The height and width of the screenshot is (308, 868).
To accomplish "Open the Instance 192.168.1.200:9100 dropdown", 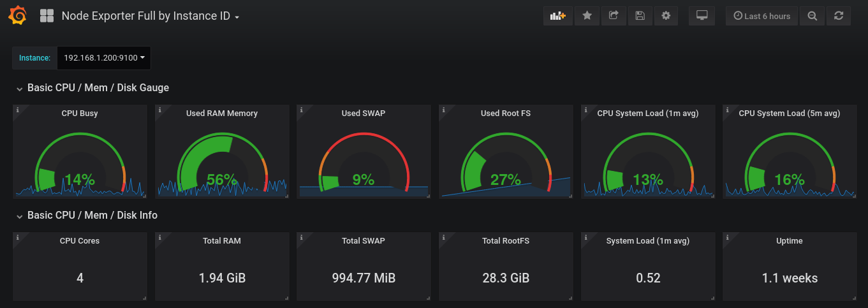I will point(104,58).
